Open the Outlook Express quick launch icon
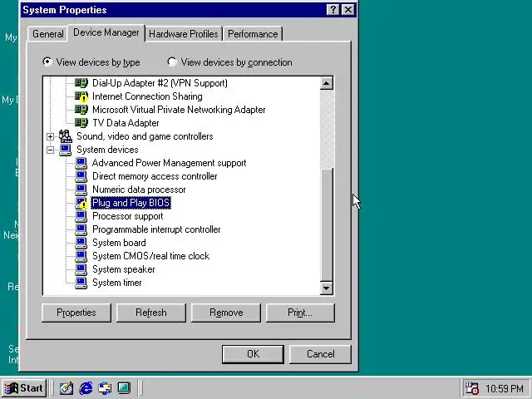Viewport: 532px width, 399px height. tap(105, 388)
